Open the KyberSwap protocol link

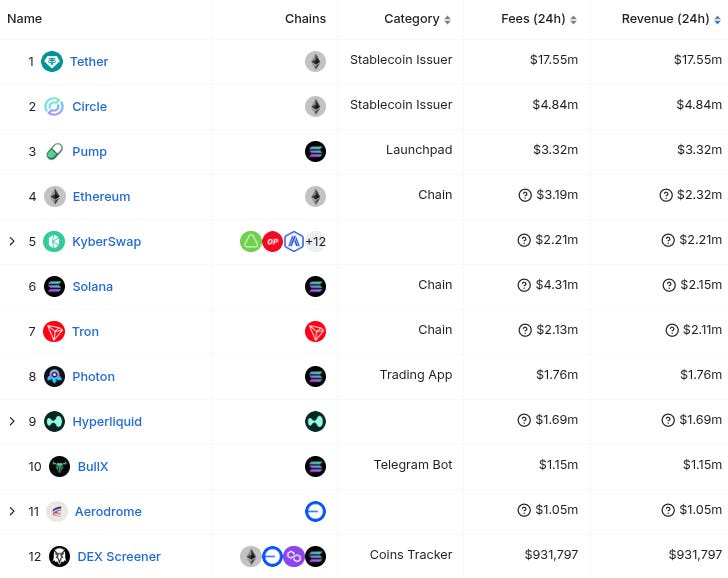click(106, 242)
